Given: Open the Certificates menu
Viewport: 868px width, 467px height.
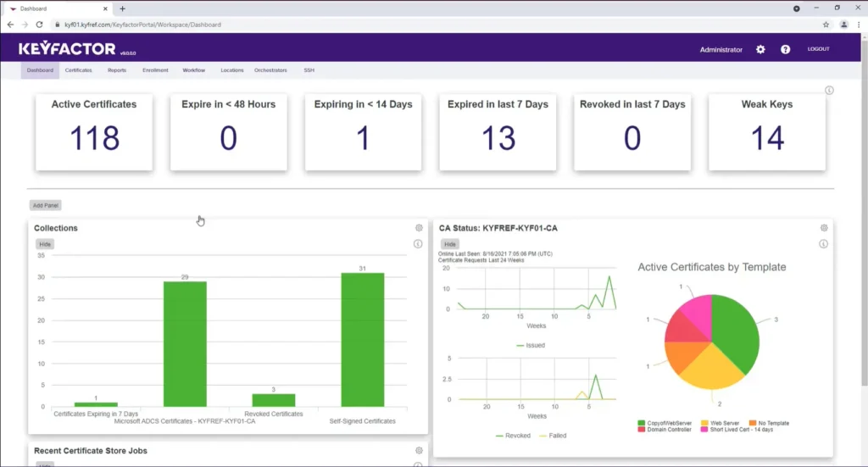Looking at the screenshot, I should coord(78,70).
